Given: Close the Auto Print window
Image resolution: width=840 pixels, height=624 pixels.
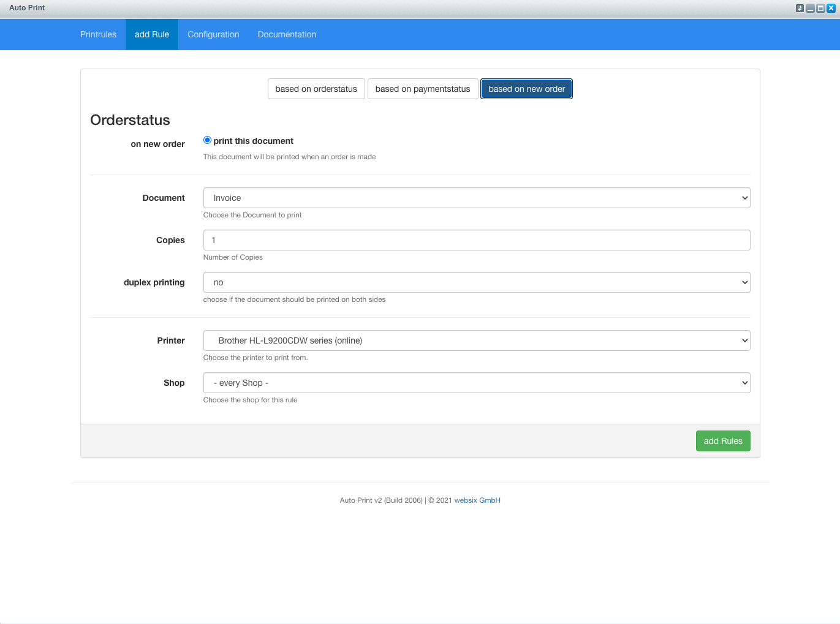Looking at the screenshot, I should tap(831, 8).
